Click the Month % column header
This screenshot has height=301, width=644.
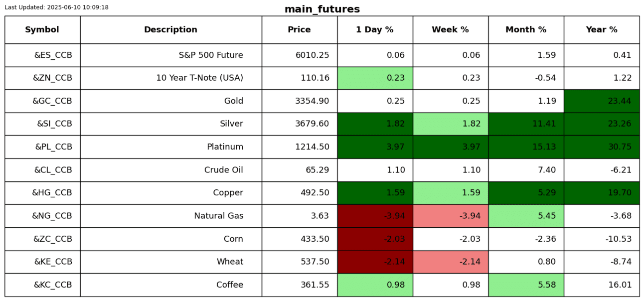(x=526, y=30)
